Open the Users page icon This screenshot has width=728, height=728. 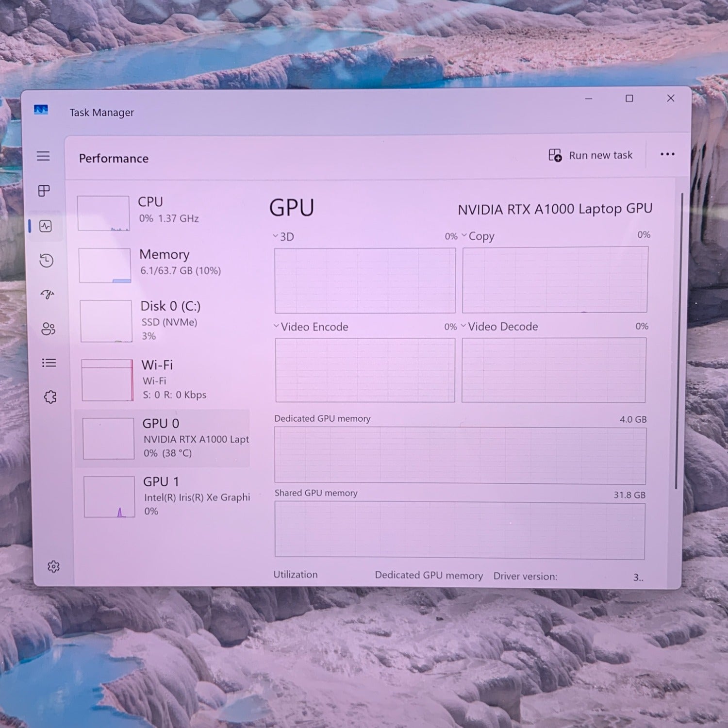coord(48,329)
